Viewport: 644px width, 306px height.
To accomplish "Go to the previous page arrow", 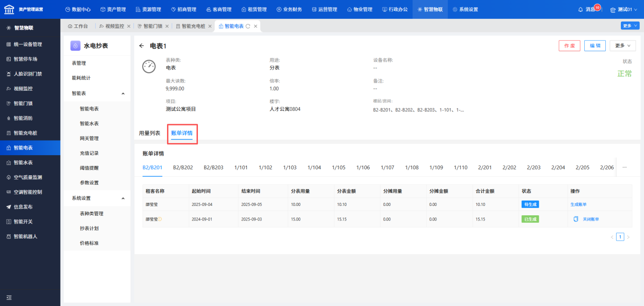I will click(x=612, y=237).
